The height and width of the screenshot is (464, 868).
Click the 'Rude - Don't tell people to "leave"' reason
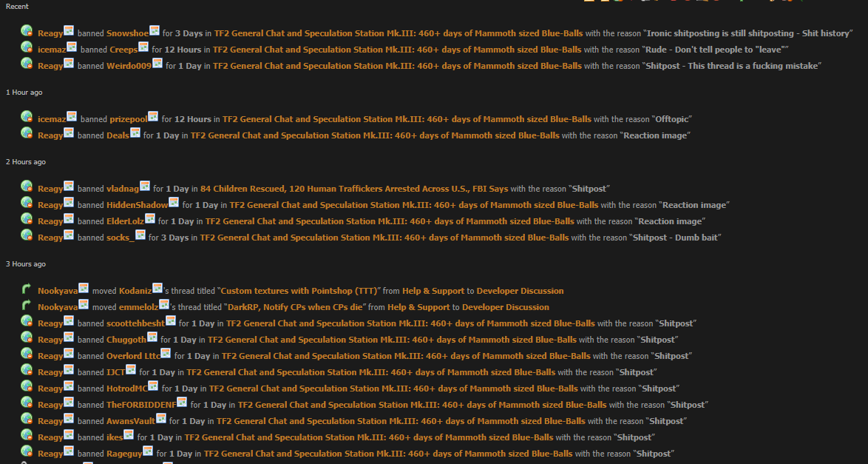click(x=715, y=50)
